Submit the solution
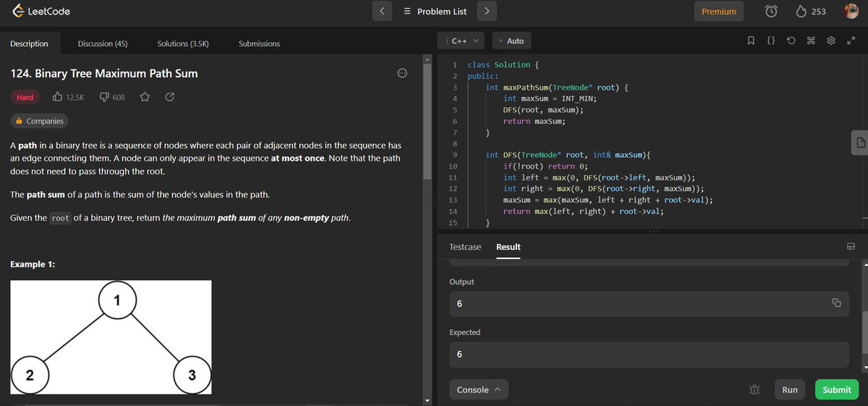The width and height of the screenshot is (868, 406). tap(837, 389)
